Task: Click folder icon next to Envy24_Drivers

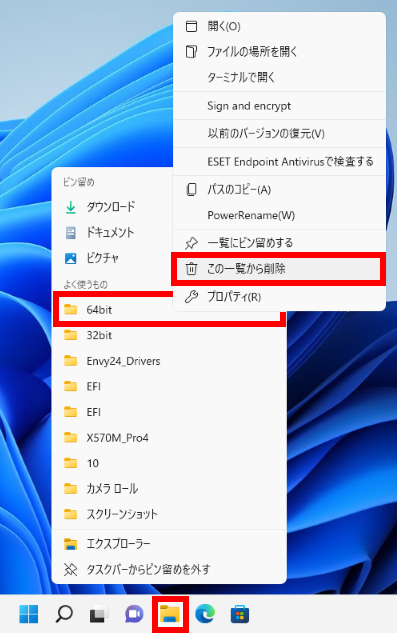Action: [71, 361]
